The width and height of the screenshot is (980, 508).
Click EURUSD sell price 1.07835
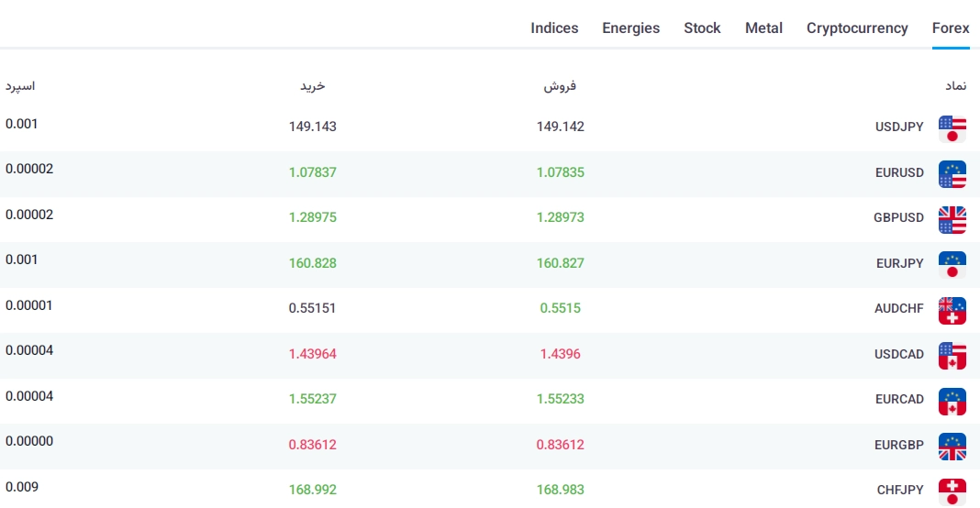point(560,171)
